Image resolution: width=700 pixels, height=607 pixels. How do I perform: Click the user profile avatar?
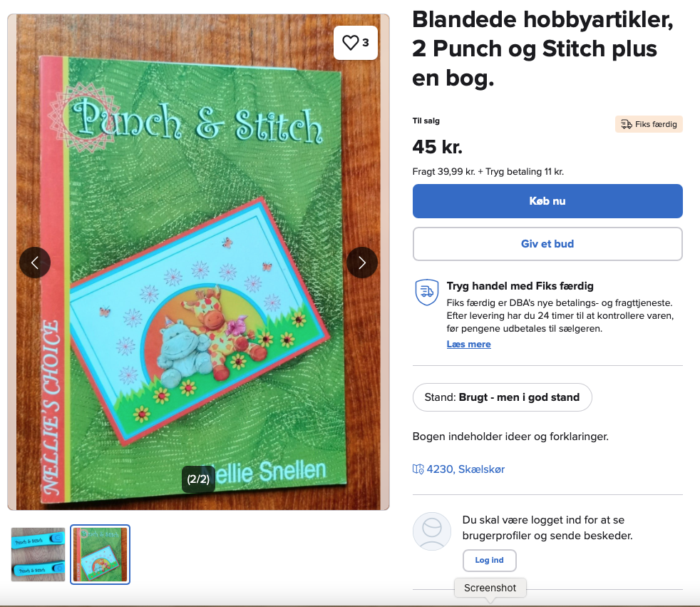(432, 531)
